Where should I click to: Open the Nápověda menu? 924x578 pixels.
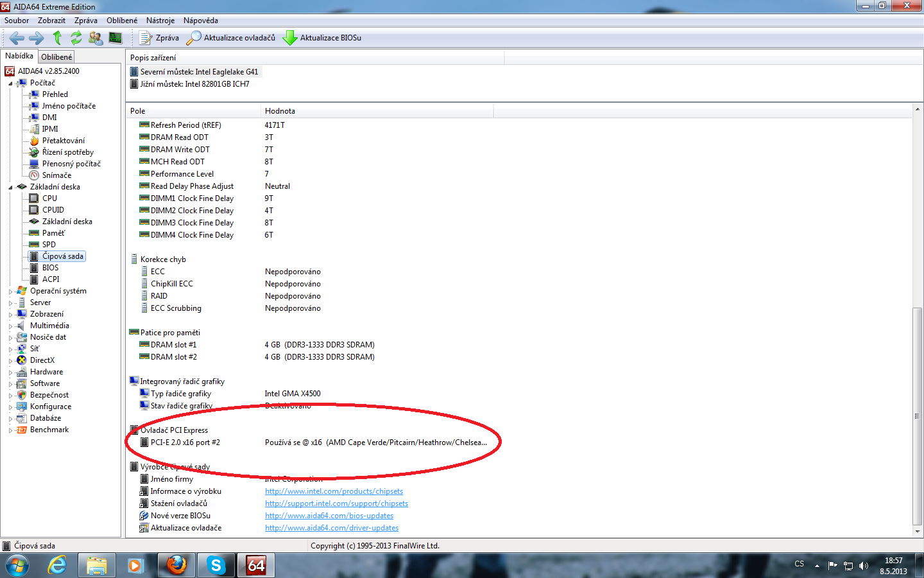tap(201, 21)
